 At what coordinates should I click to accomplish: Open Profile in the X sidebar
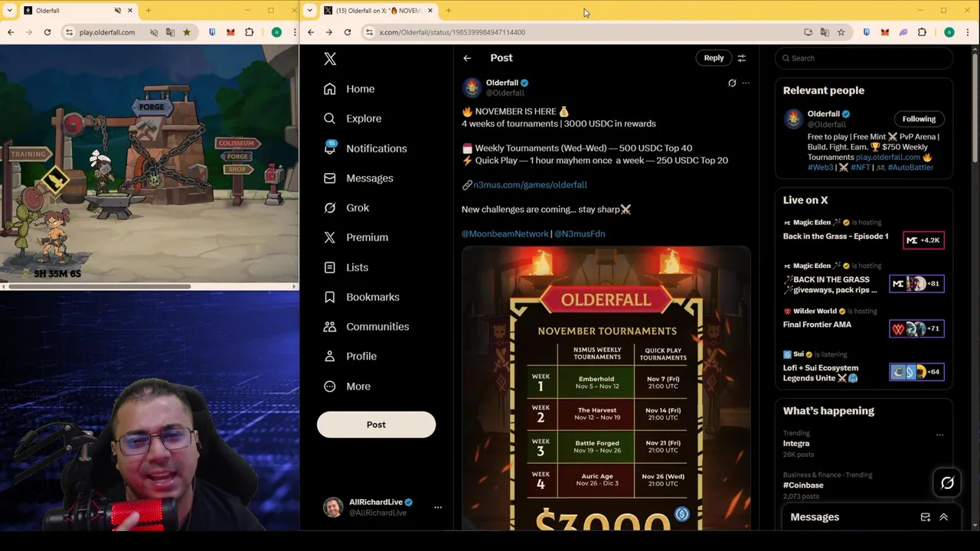click(350, 357)
